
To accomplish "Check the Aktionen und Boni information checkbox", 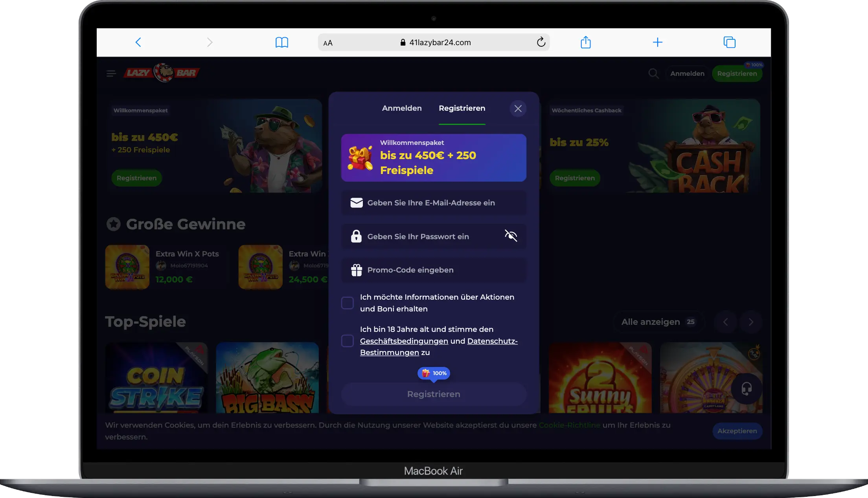I will [x=348, y=303].
